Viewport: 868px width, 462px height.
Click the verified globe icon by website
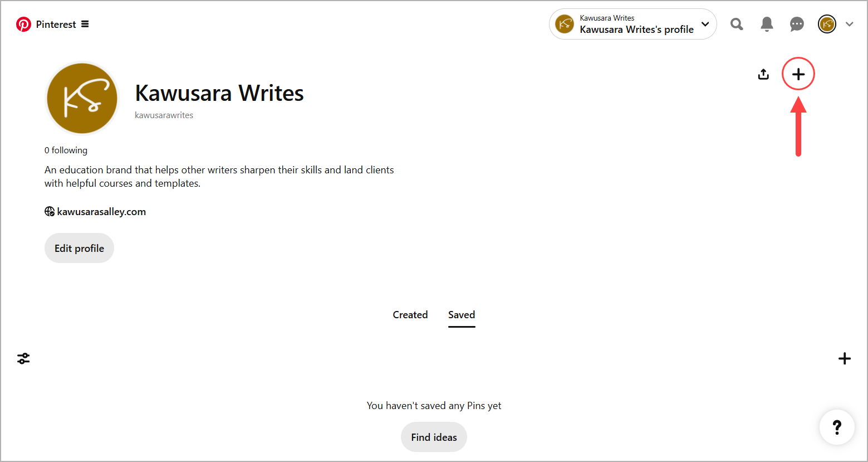click(x=50, y=212)
